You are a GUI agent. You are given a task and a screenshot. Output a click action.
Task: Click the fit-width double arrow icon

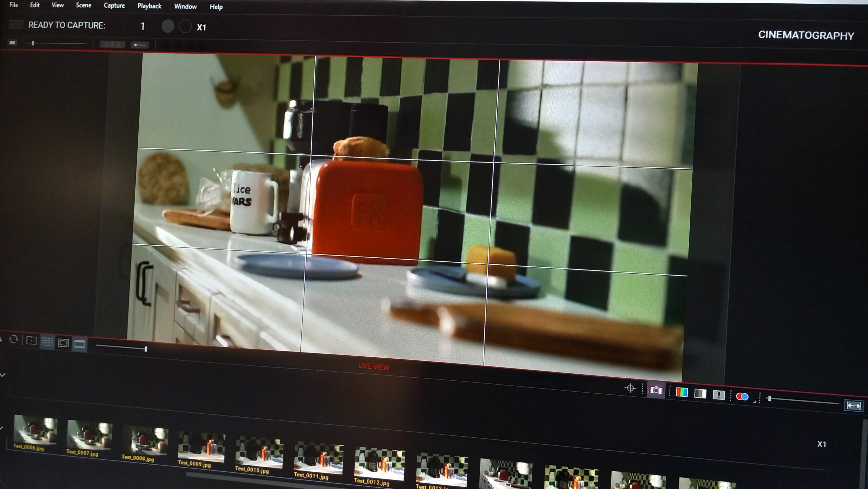pyautogui.click(x=853, y=406)
